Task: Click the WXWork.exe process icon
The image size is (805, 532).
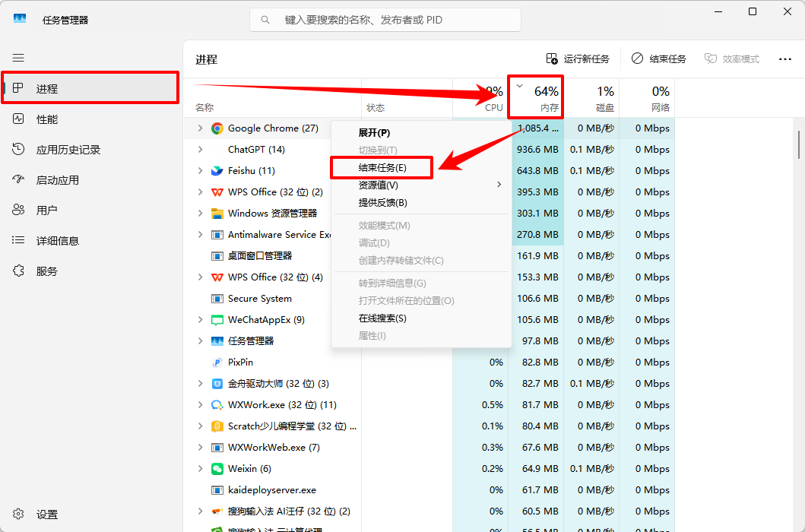Action: click(217, 405)
